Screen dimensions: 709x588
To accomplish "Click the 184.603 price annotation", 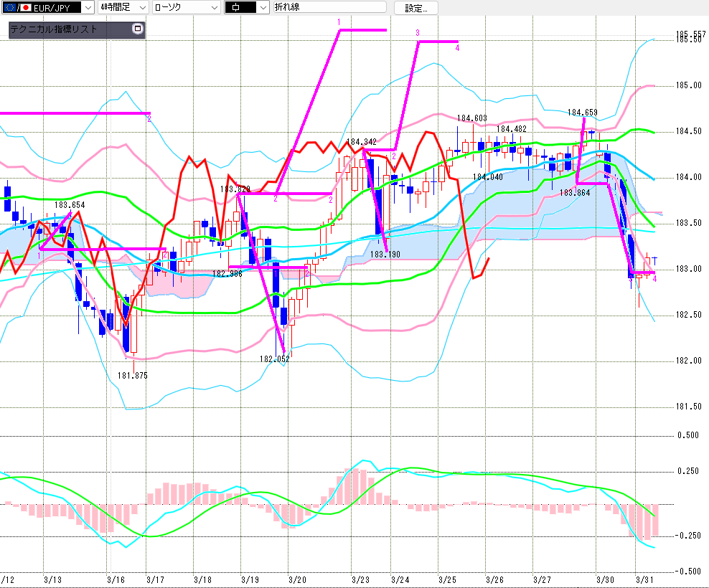I will (x=471, y=118).
